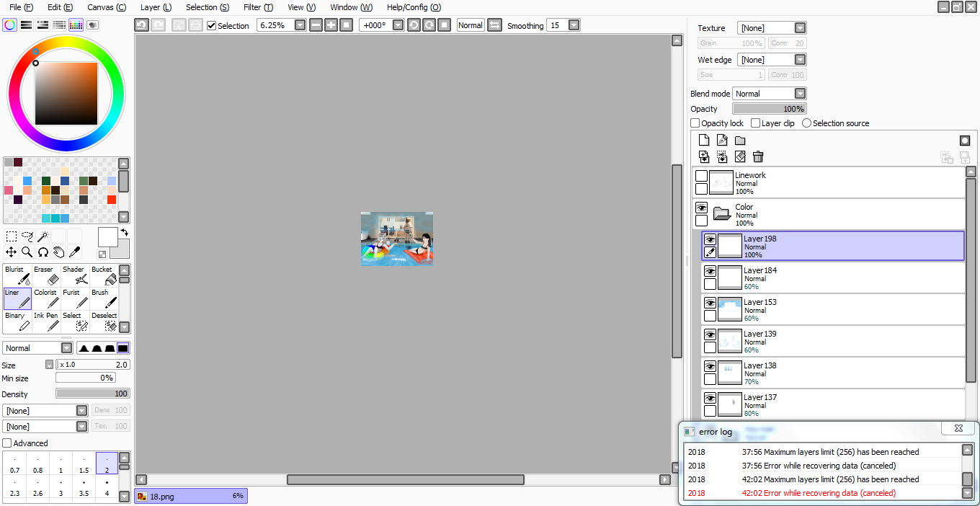This screenshot has height=506, width=980.
Task: Create a new normal layer
Action: (704, 141)
